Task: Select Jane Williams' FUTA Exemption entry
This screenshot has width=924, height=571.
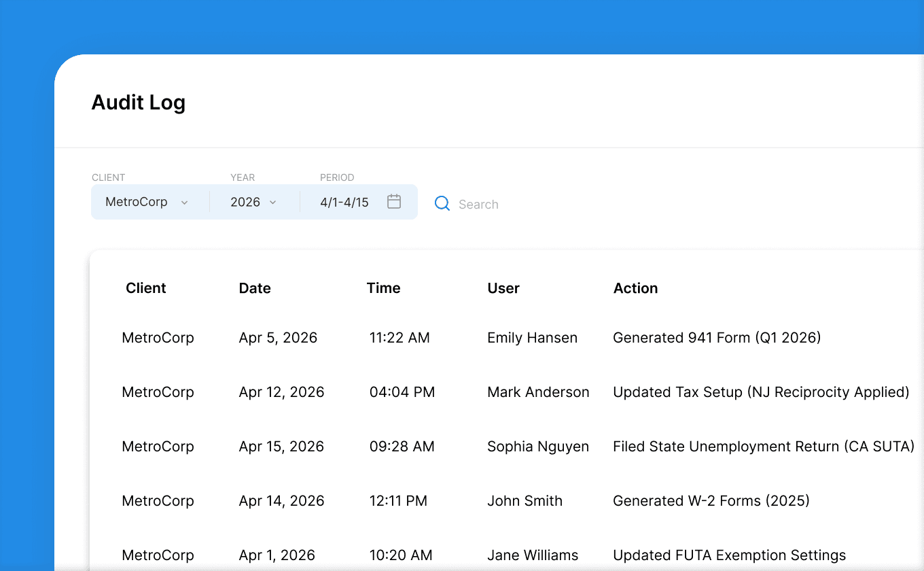Action: tap(476, 555)
